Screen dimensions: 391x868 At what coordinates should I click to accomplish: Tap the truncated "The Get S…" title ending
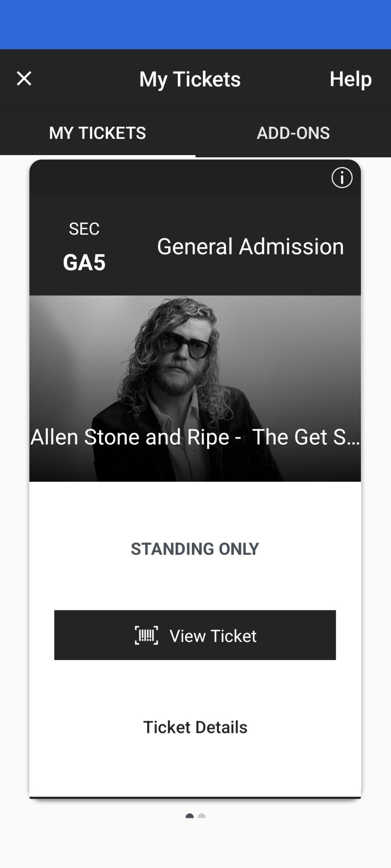(306, 437)
